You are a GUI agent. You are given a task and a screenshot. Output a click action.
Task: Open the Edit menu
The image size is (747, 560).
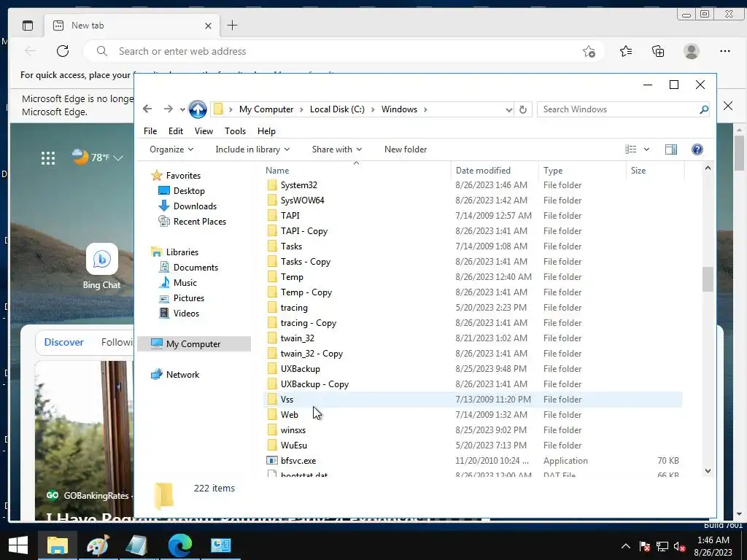[176, 131]
